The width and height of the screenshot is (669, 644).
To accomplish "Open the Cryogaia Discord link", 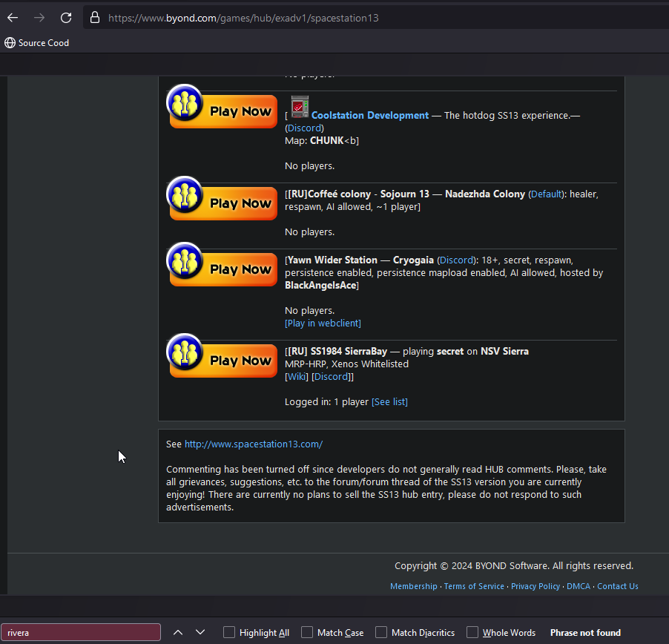I will click(456, 260).
